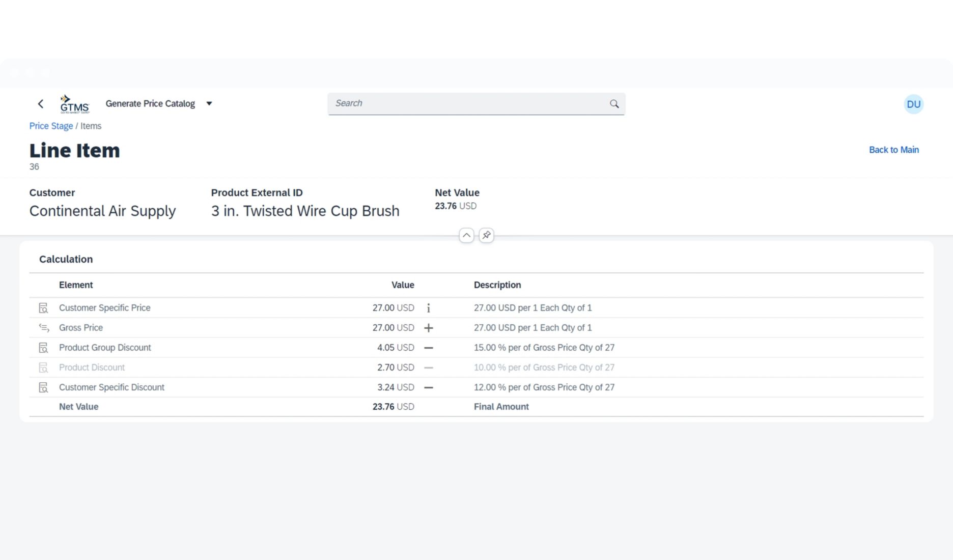Image resolution: width=953 pixels, height=560 pixels.
Task: Open Product Discount detail icon
Action: [44, 368]
